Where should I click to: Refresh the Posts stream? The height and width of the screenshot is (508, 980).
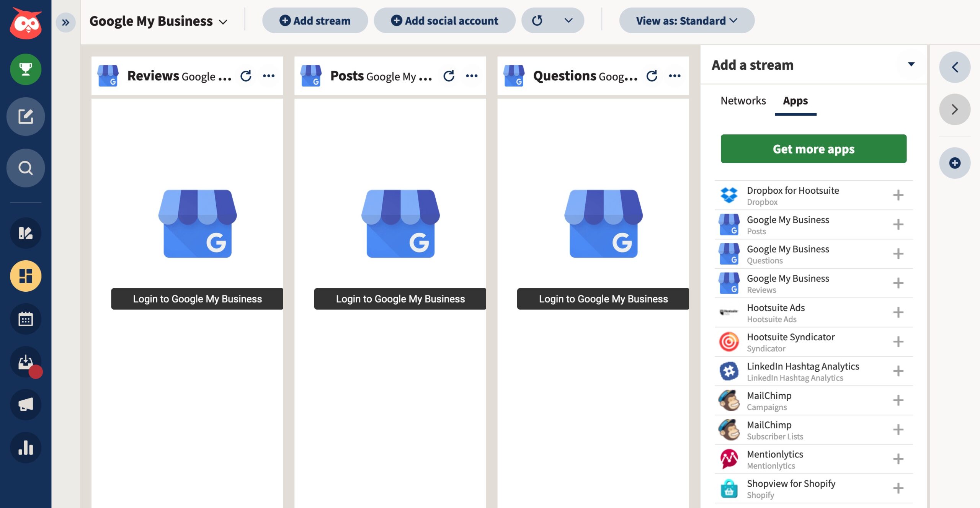click(x=449, y=76)
